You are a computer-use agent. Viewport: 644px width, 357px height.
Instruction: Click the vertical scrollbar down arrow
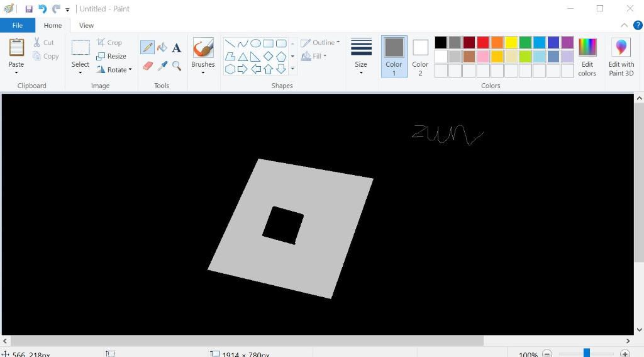pos(639,330)
